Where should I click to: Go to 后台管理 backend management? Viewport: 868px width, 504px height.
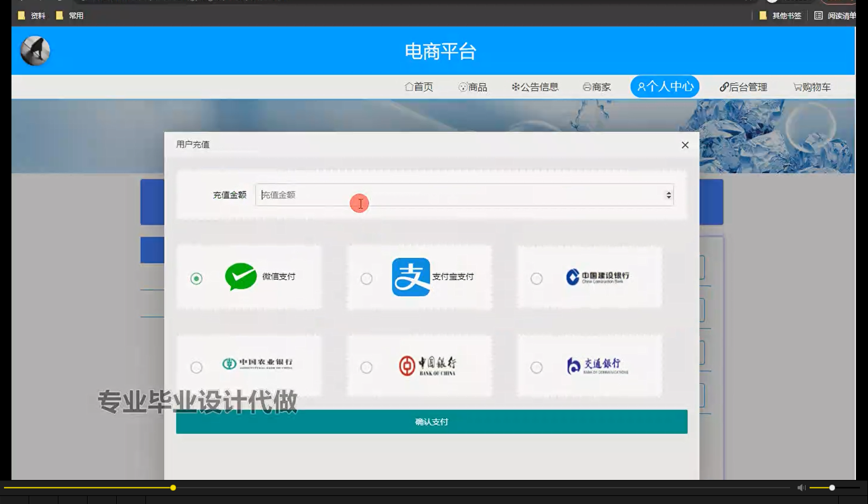coord(743,86)
